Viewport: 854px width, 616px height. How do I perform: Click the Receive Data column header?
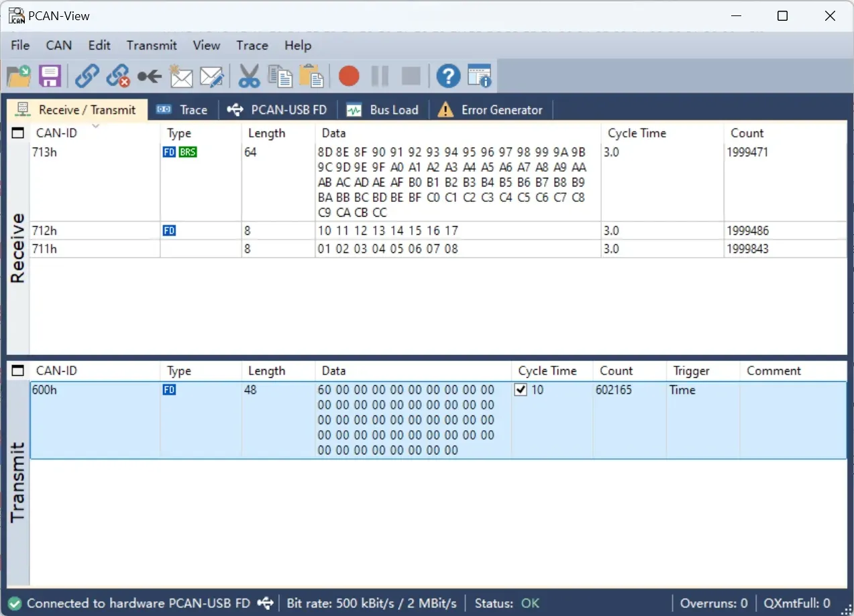[x=458, y=133]
